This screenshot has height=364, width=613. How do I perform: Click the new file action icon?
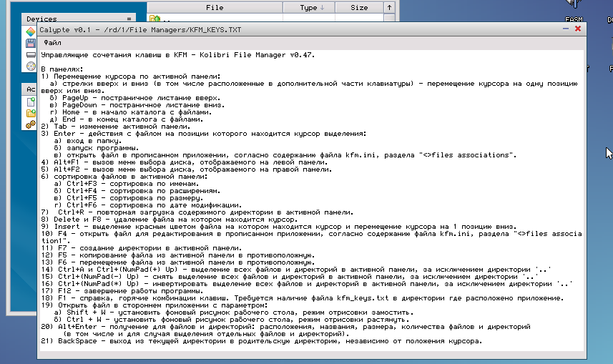pyautogui.click(x=31, y=102)
